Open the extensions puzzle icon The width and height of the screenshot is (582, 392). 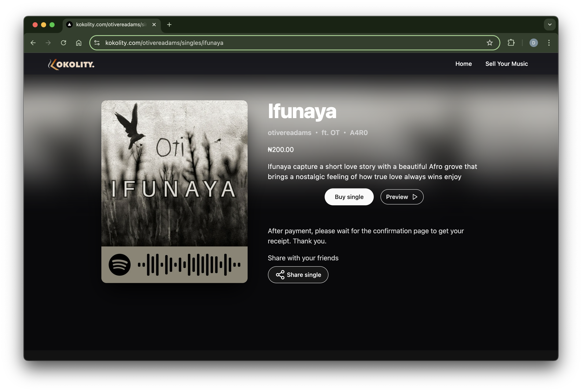(511, 43)
